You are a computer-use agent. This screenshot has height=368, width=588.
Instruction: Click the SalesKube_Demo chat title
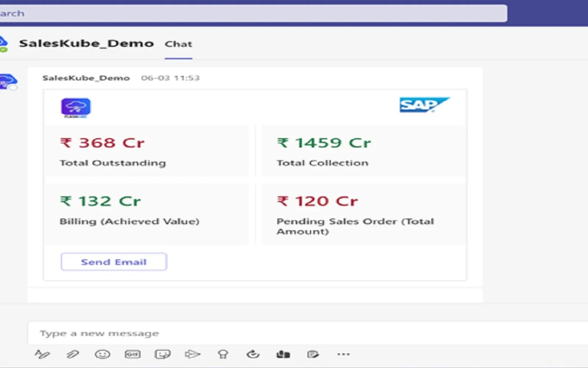coord(86,43)
